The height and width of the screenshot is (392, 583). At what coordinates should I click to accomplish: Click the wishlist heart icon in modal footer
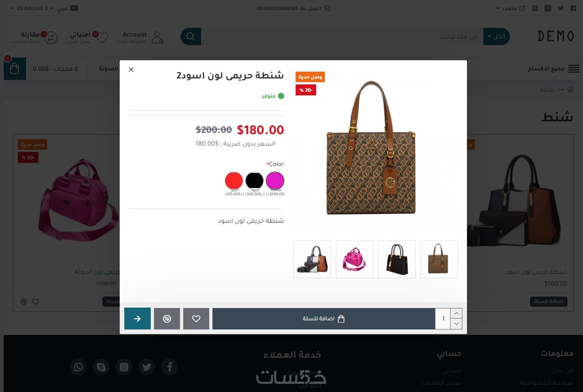click(196, 319)
